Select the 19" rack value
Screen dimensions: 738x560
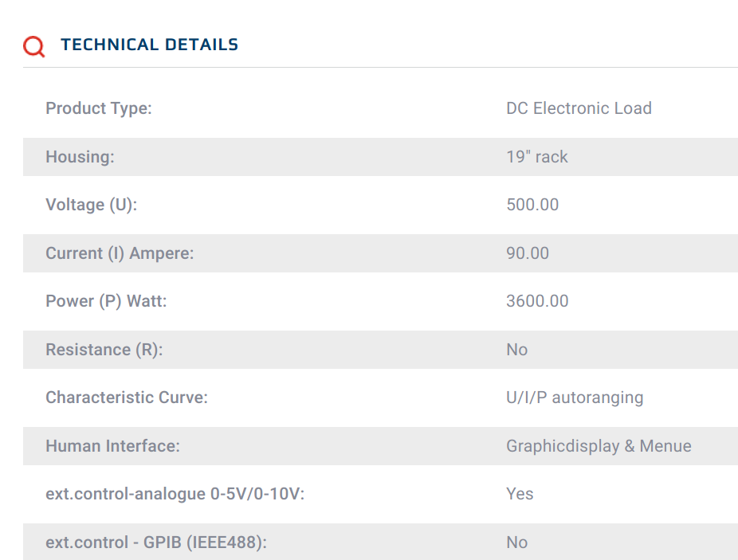[x=537, y=157]
